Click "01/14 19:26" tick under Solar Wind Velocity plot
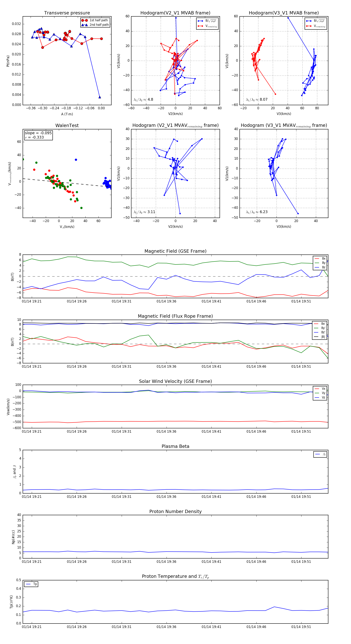The height and width of the screenshot is (644, 351). coord(77,431)
